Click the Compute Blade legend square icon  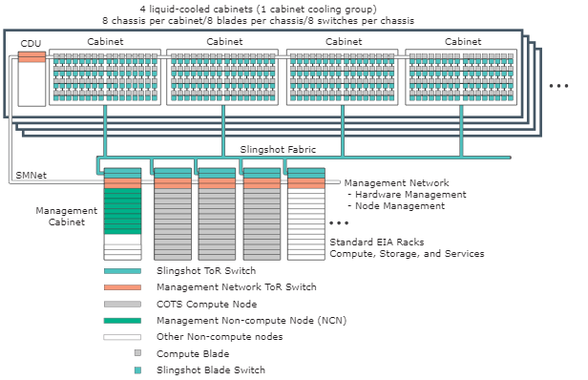(x=137, y=353)
